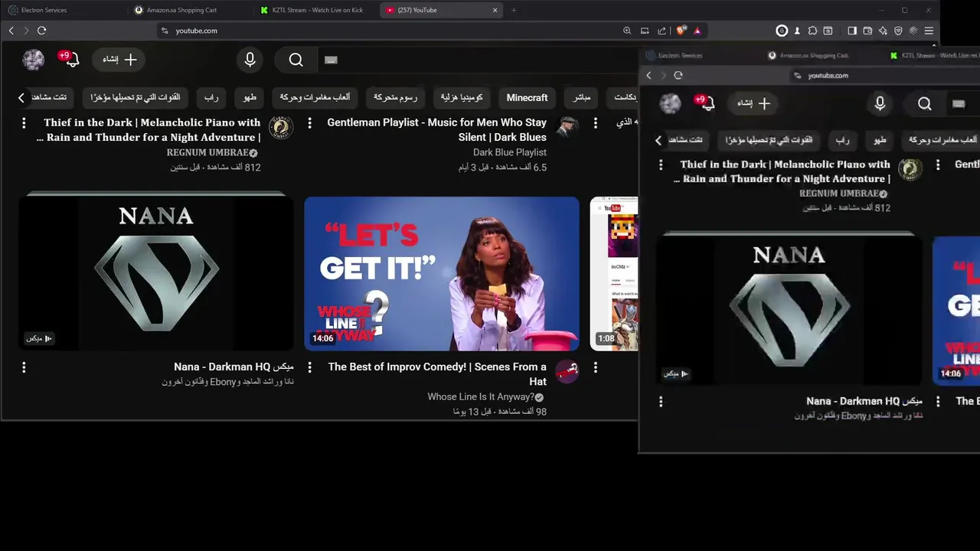Open the Brave VPN shield icon

(x=898, y=31)
